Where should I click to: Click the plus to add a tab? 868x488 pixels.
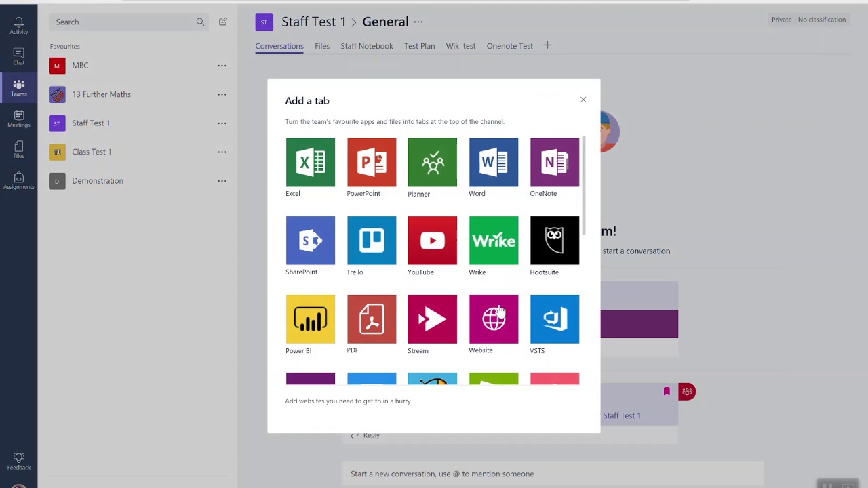(x=547, y=45)
